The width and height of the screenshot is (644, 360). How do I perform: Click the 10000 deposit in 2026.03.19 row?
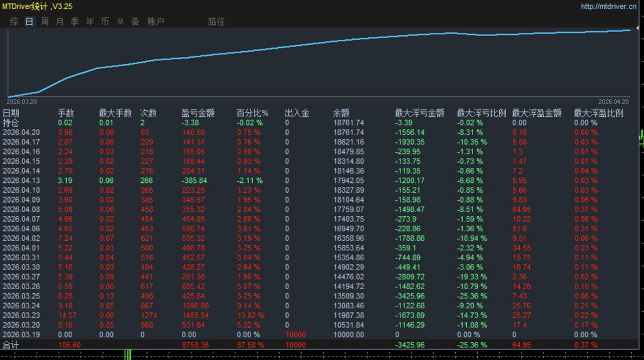[x=296, y=335]
